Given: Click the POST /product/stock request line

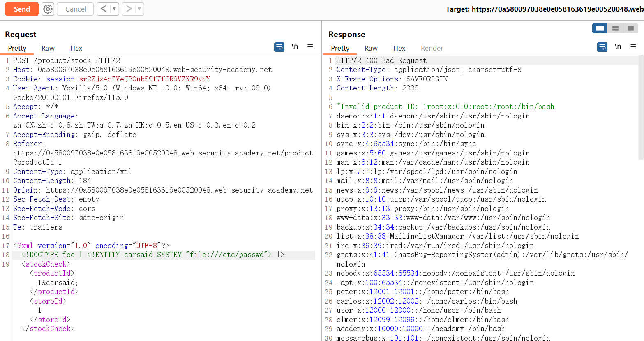Looking at the screenshot, I should 67,60.
